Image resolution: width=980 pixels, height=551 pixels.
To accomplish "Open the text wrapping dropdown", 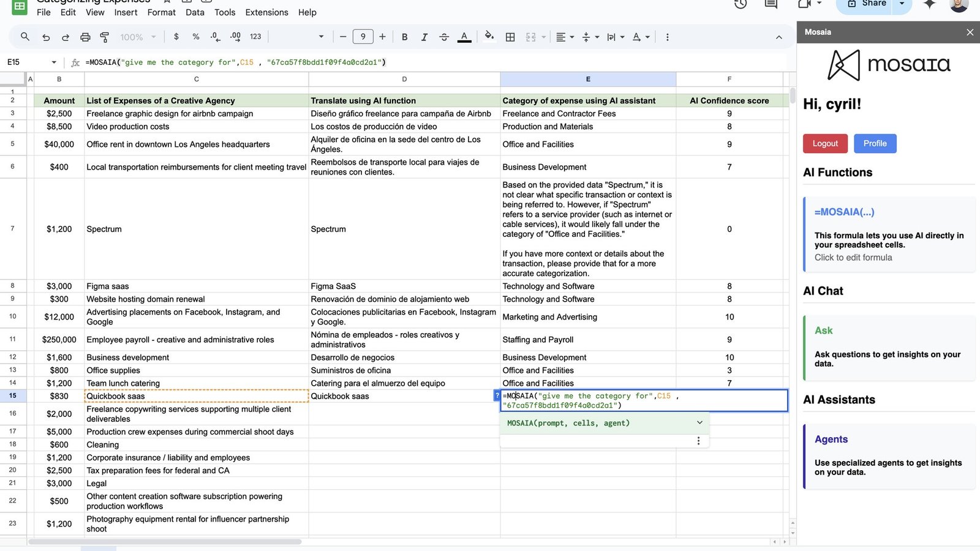I will point(616,37).
